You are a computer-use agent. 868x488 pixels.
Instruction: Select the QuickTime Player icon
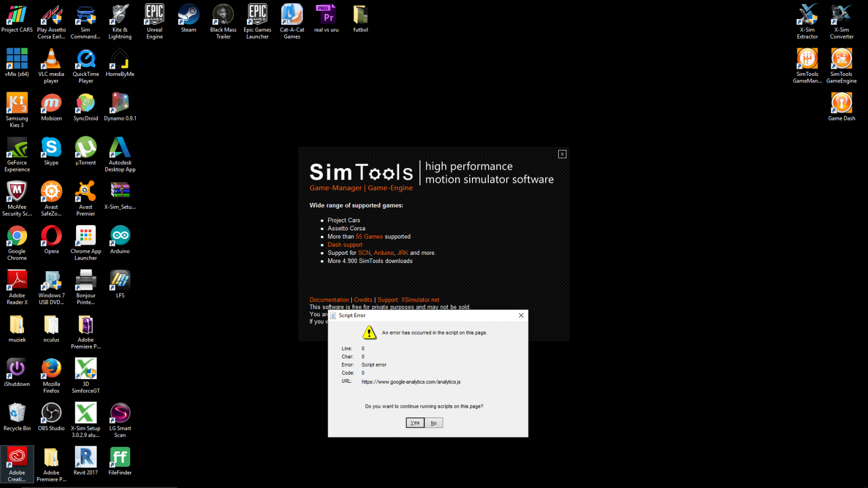(x=86, y=66)
